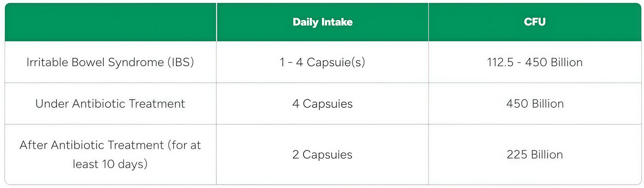Image resolution: width=644 pixels, height=188 pixels.
Task: Select the word "After" in the last row
Action: tap(34, 145)
